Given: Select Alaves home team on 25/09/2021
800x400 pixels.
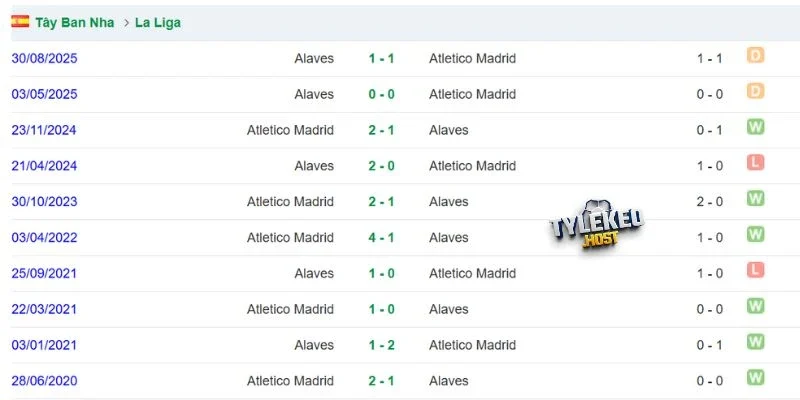Looking at the screenshot, I should [x=314, y=273].
